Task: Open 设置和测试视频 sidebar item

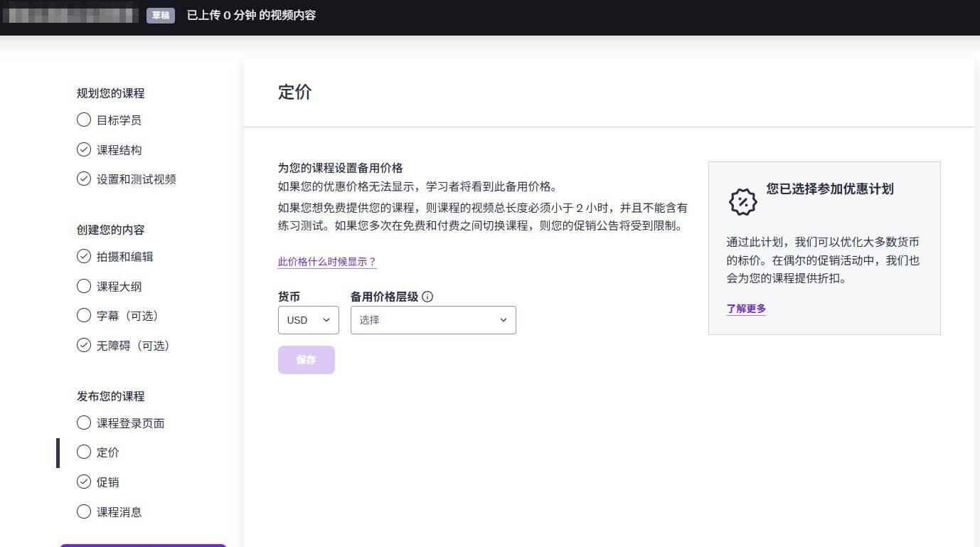Action: click(136, 179)
